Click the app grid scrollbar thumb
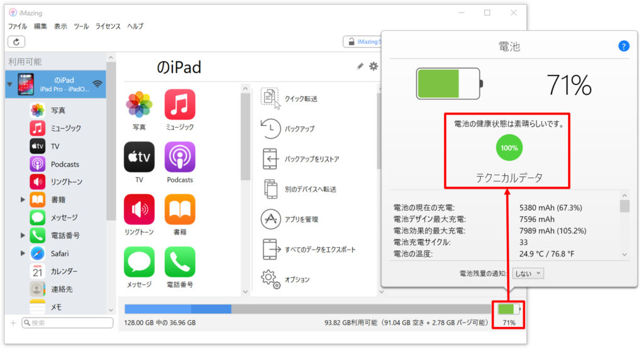This screenshot has width=644, height=349. tap(245, 136)
